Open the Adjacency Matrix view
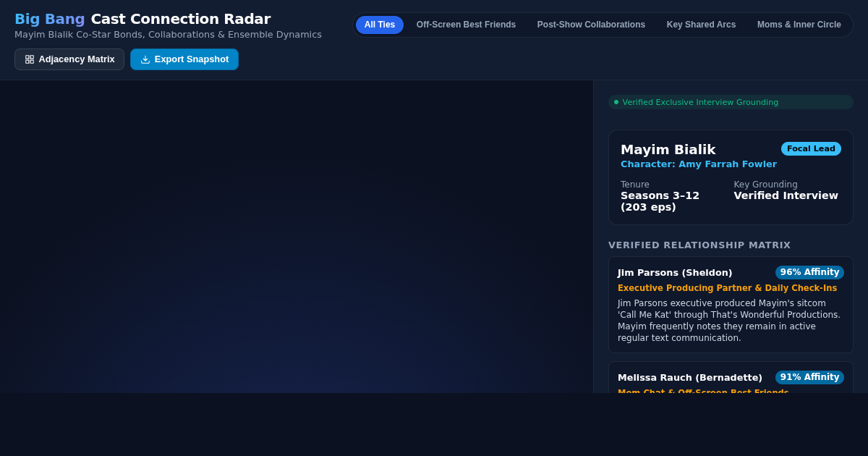The image size is (868, 456). click(69, 59)
